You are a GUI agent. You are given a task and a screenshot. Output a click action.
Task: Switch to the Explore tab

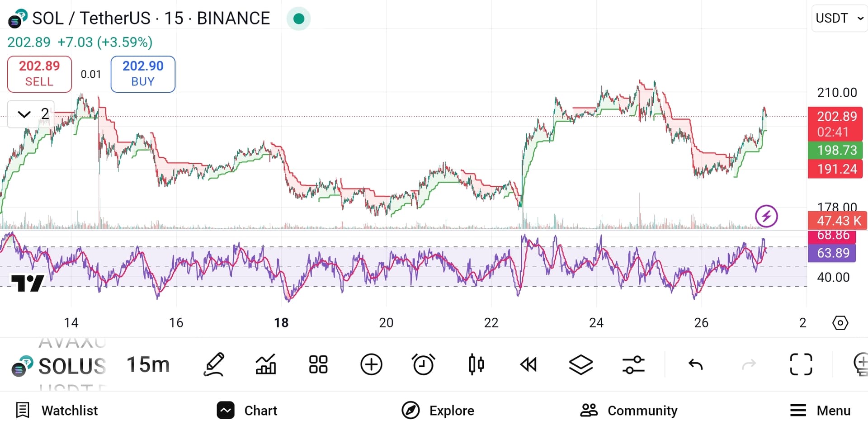[438, 411]
